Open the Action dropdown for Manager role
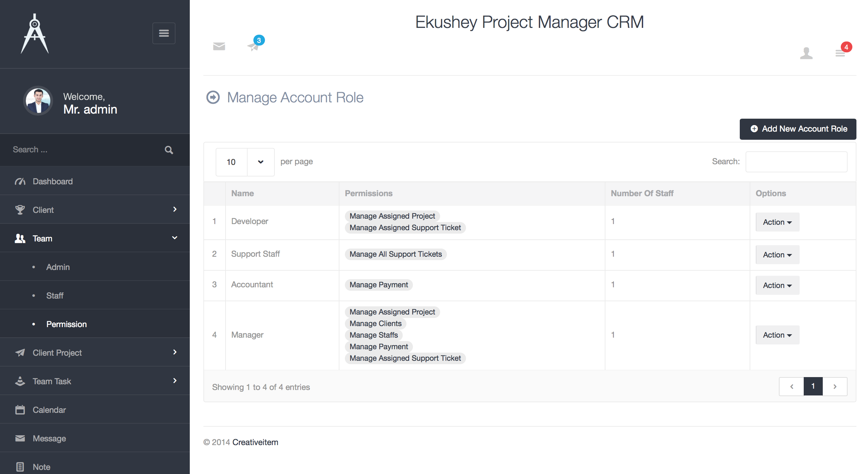Viewport: 868px width, 474px height. pyautogui.click(x=777, y=335)
